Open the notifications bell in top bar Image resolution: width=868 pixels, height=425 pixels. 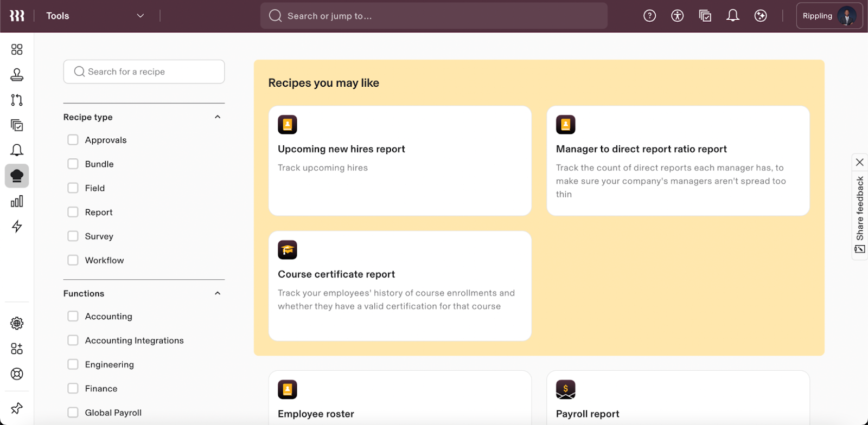pos(733,16)
